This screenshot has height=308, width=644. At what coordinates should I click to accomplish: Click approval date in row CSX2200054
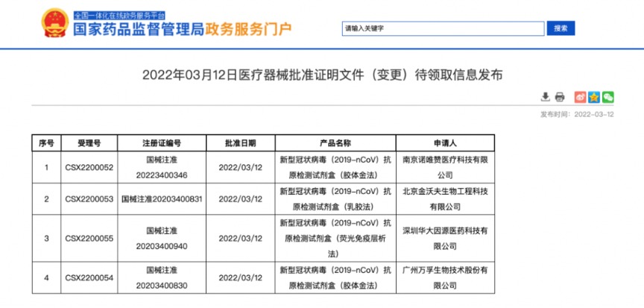click(241, 277)
